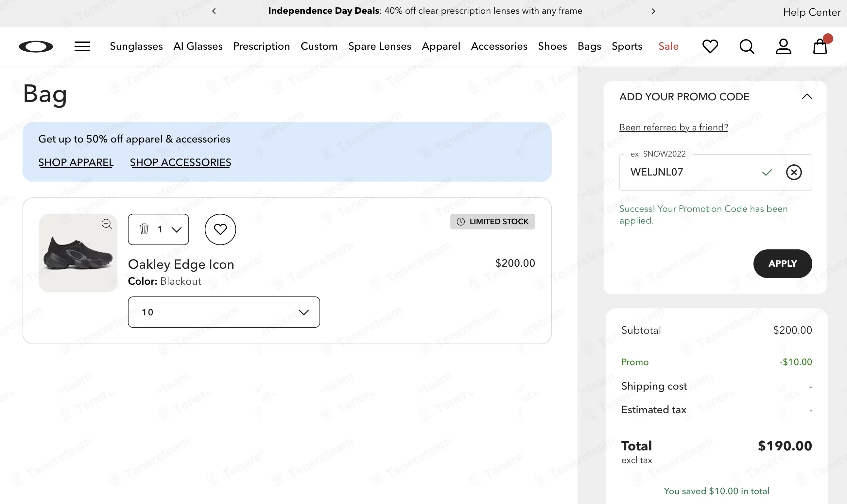Follow the Shop Apparel link

76,162
